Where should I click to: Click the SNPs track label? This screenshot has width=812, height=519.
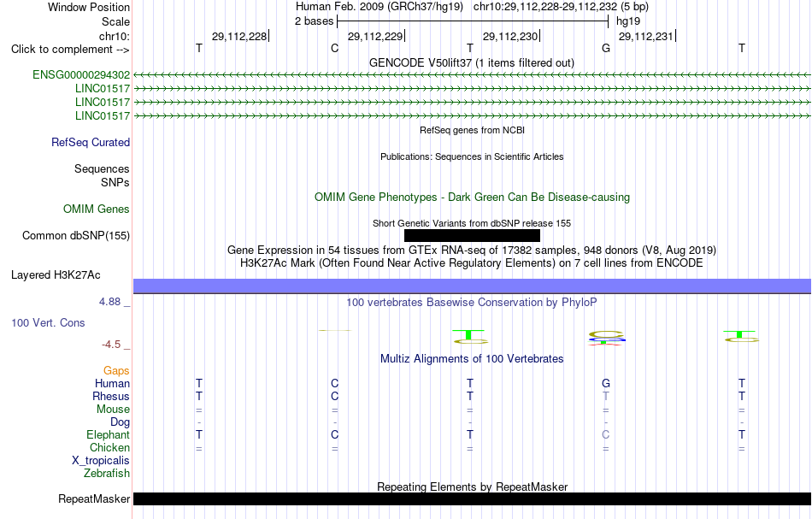[115, 182]
